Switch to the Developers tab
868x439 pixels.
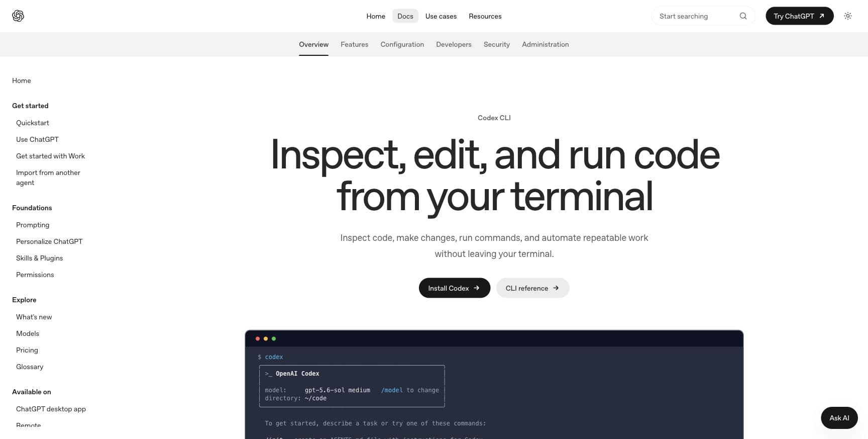tap(454, 44)
